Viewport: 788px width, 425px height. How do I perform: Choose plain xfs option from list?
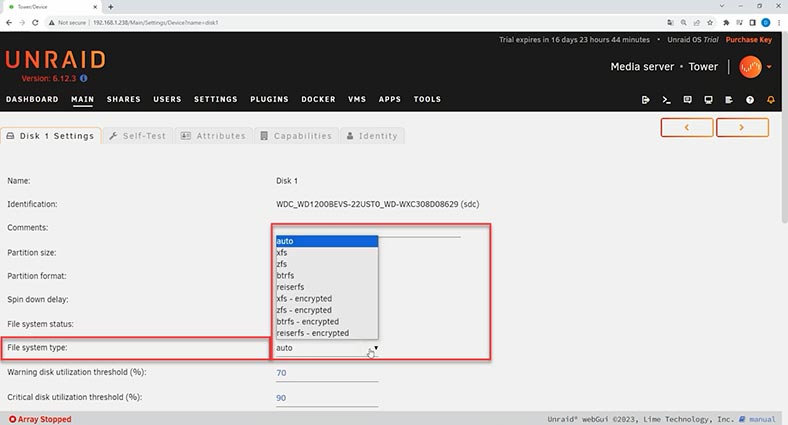[327, 253]
